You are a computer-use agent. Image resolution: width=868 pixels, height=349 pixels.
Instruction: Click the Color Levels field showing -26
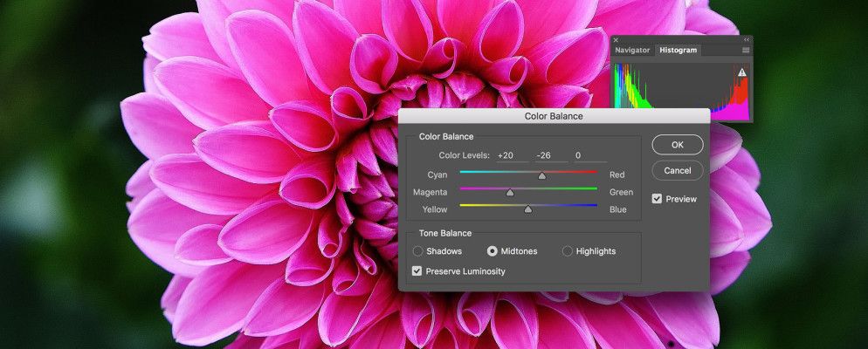551,156
